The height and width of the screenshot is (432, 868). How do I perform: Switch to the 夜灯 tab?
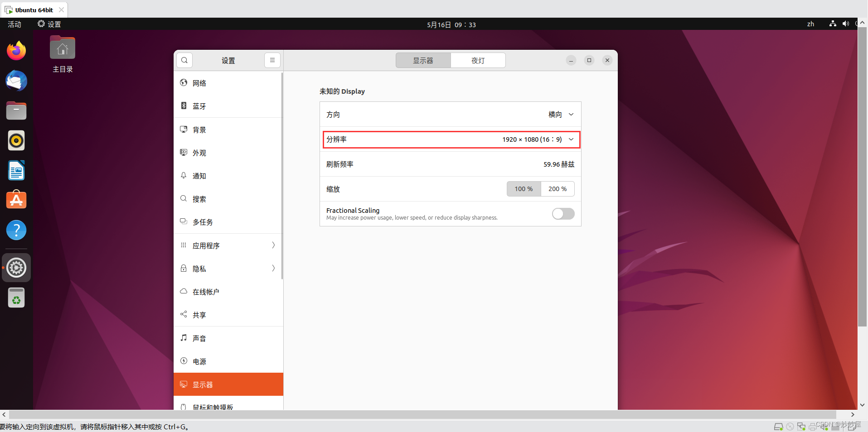click(478, 60)
